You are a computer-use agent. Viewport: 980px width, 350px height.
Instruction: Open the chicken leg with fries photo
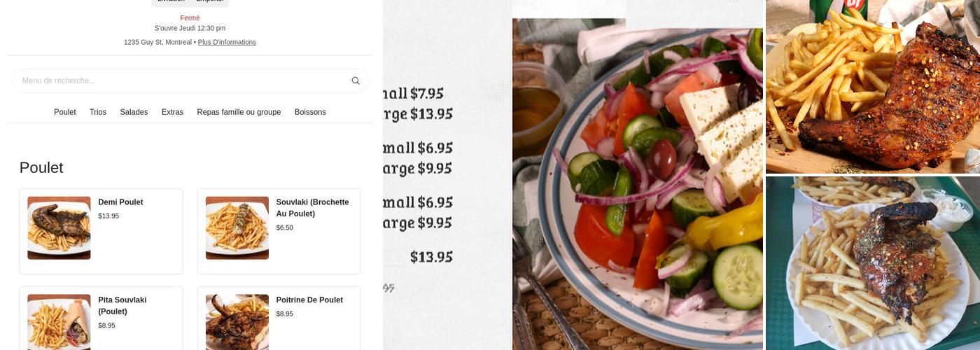(x=873, y=86)
